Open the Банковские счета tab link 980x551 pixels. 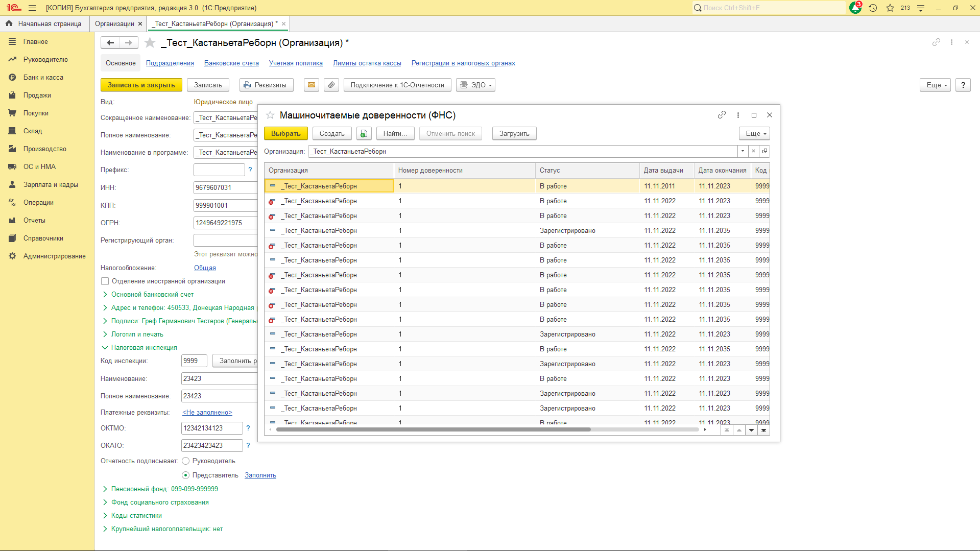[x=231, y=63]
